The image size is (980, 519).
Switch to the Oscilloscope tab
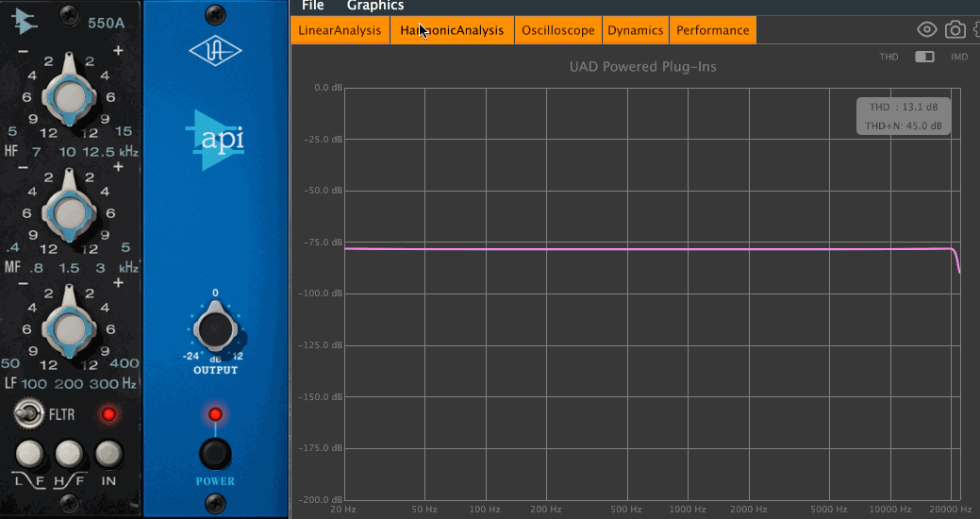tap(558, 30)
